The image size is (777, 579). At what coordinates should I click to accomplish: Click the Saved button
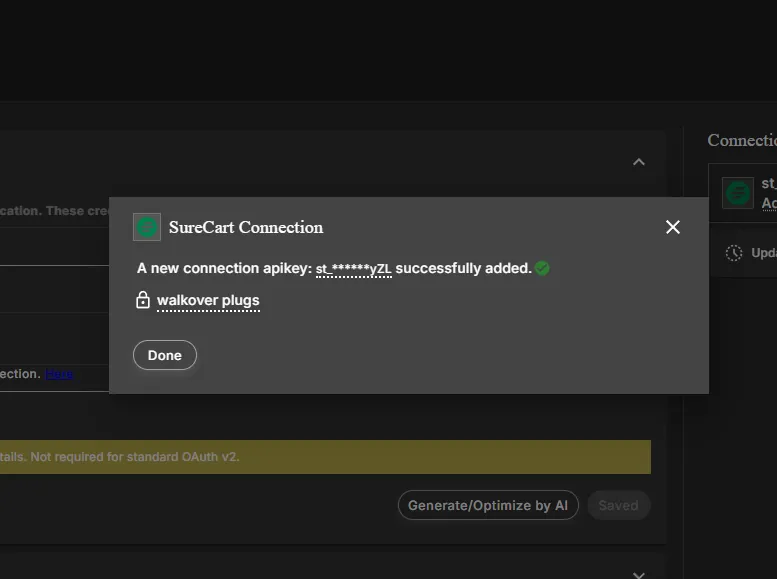(618, 505)
